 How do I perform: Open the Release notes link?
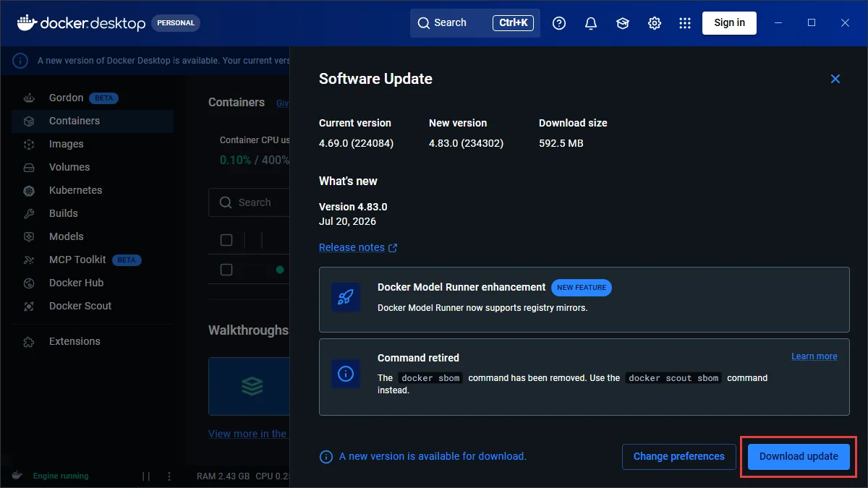coord(358,247)
